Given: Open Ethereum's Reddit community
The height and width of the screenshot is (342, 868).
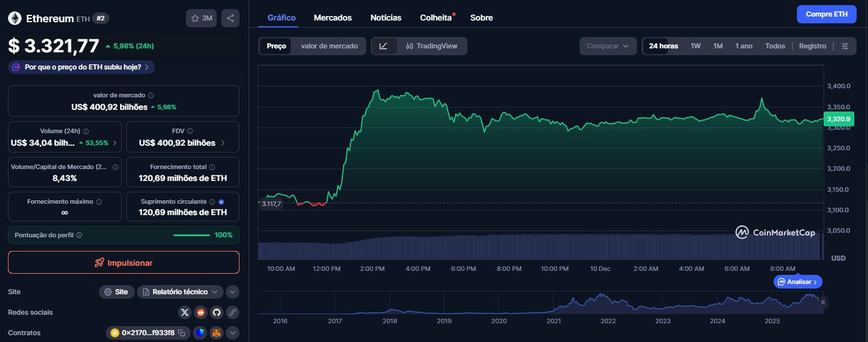Looking at the screenshot, I should pos(200,312).
